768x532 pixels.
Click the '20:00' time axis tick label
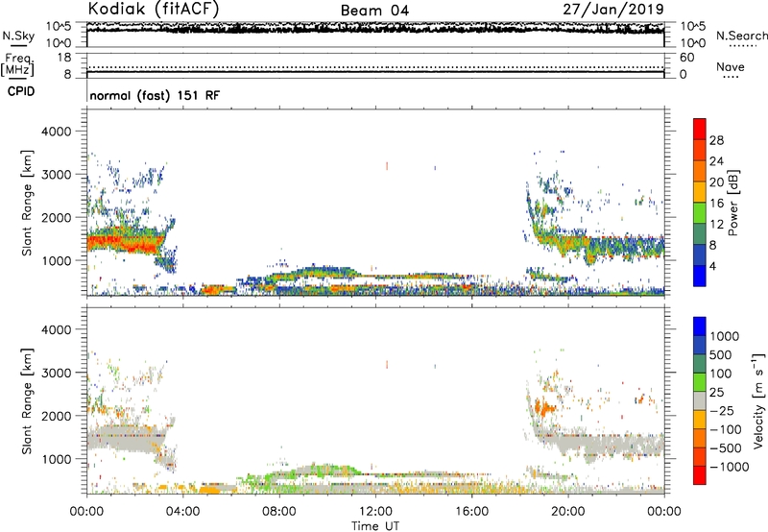567,512
